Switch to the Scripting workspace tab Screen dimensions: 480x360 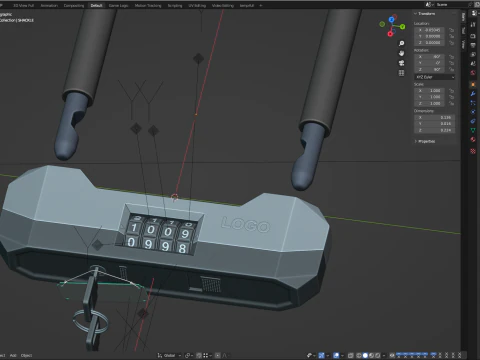pyautogui.click(x=175, y=5)
